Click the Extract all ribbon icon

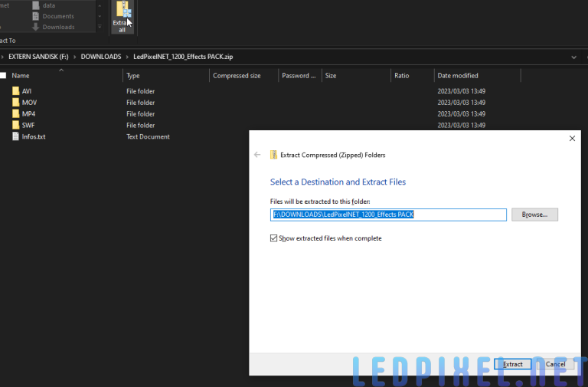(122, 15)
